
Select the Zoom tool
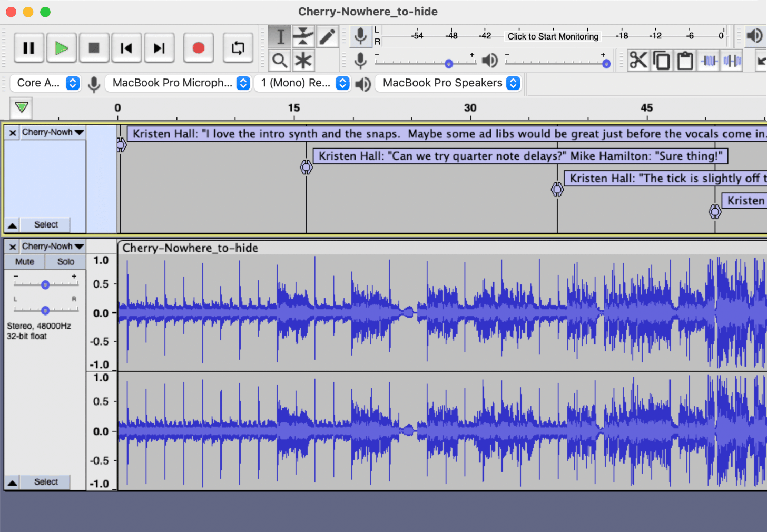point(279,61)
